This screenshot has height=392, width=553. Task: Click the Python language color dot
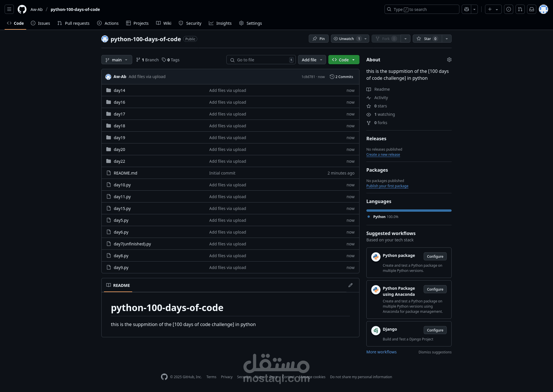(369, 217)
